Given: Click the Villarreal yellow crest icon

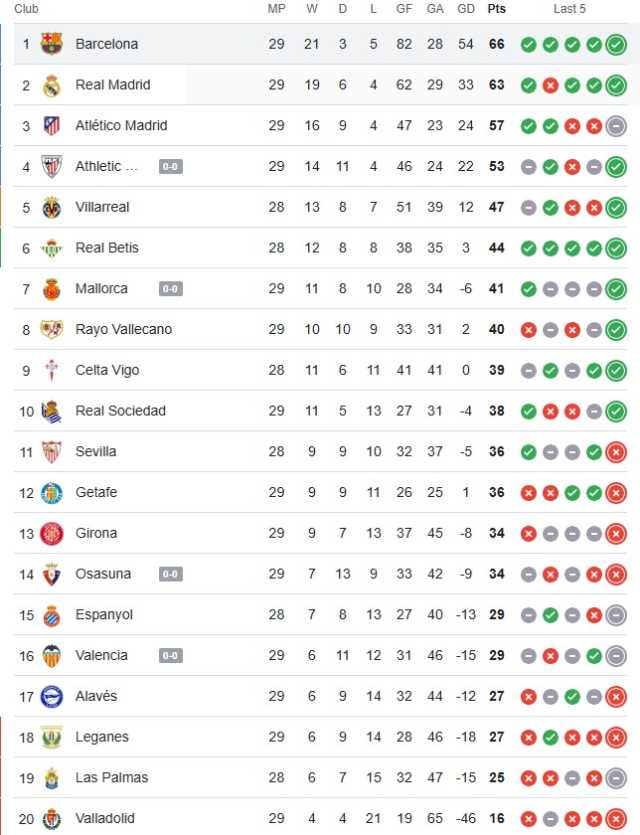Looking at the screenshot, I should coord(52,208).
